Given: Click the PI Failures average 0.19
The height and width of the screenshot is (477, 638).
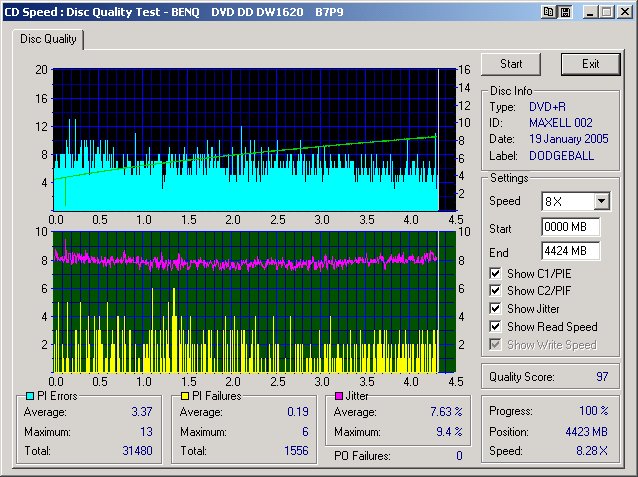Looking at the screenshot, I should (x=297, y=411).
